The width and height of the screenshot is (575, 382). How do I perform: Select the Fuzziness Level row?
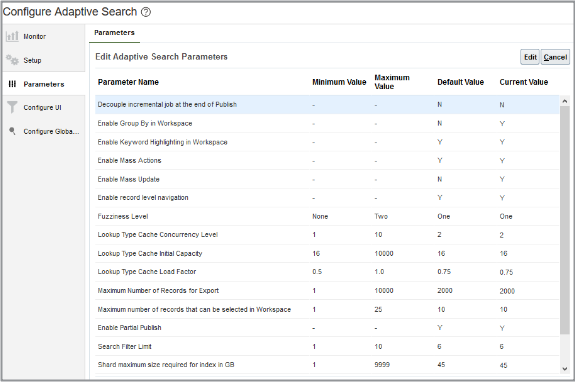coord(327,216)
